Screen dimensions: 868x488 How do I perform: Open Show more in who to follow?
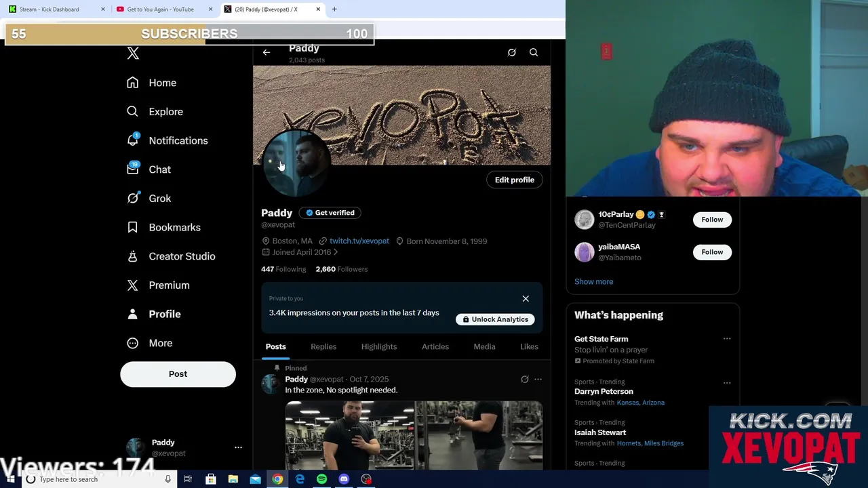pyautogui.click(x=593, y=281)
